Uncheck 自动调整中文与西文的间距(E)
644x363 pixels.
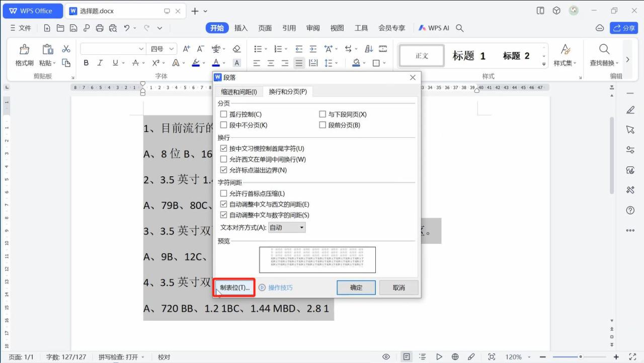224,204
